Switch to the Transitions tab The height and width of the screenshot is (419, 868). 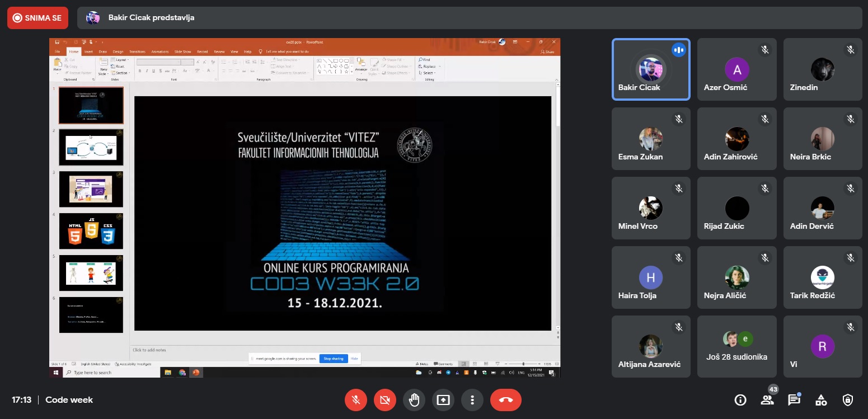(137, 51)
